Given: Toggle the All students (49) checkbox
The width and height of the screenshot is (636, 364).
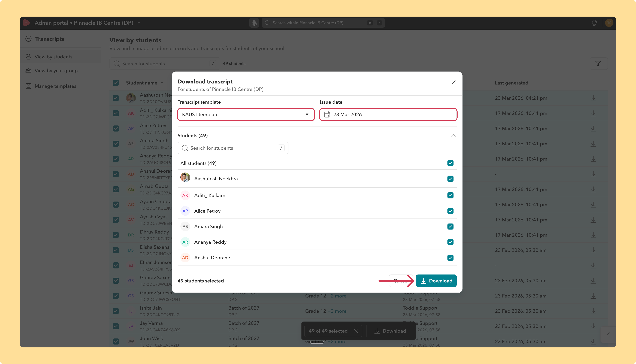Looking at the screenshot, I should (x=450, y=163).
